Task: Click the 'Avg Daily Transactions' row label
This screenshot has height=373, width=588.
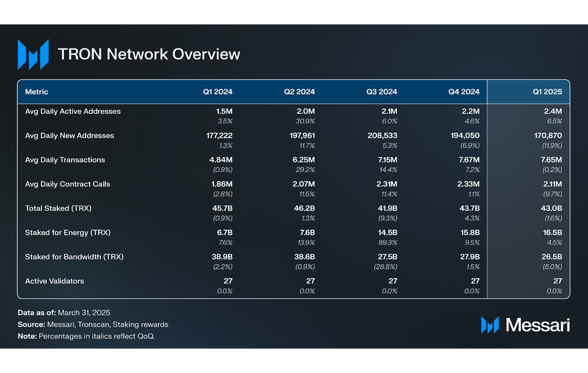Action: 65,160
